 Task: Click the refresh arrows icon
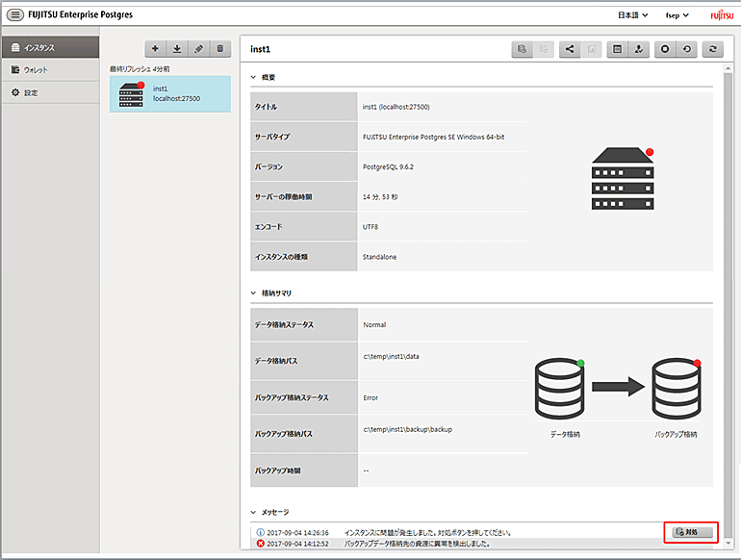click(713, 49)
